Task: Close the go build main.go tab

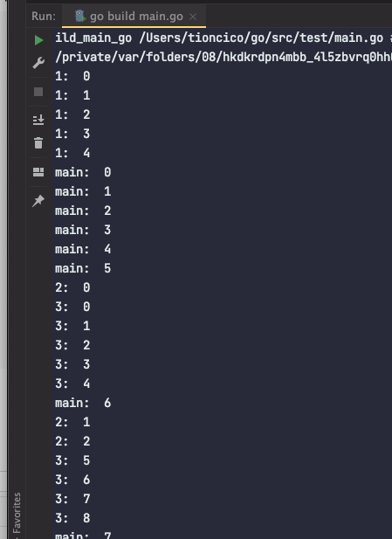Action: tap(193, 16)
